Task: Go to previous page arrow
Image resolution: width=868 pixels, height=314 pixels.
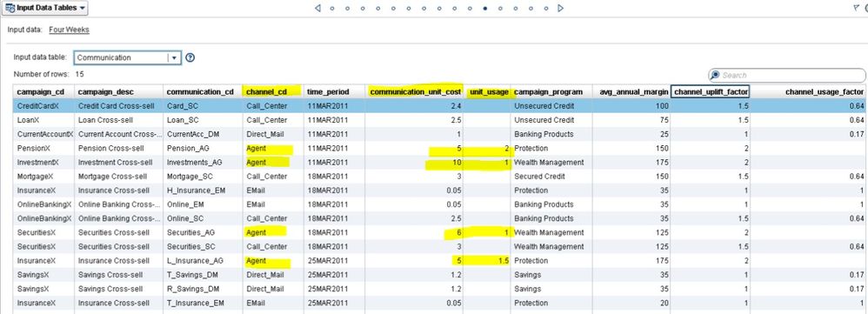Action: [x=317, y=8]
